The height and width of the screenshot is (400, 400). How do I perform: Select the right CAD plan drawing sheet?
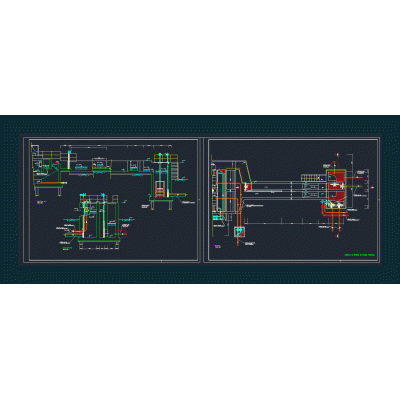pos(292,199)
